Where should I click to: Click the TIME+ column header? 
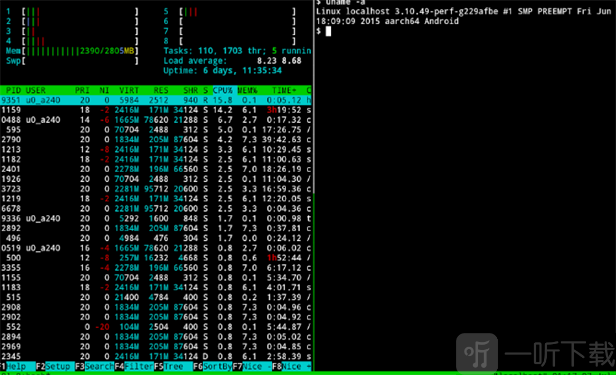(284, 90)
